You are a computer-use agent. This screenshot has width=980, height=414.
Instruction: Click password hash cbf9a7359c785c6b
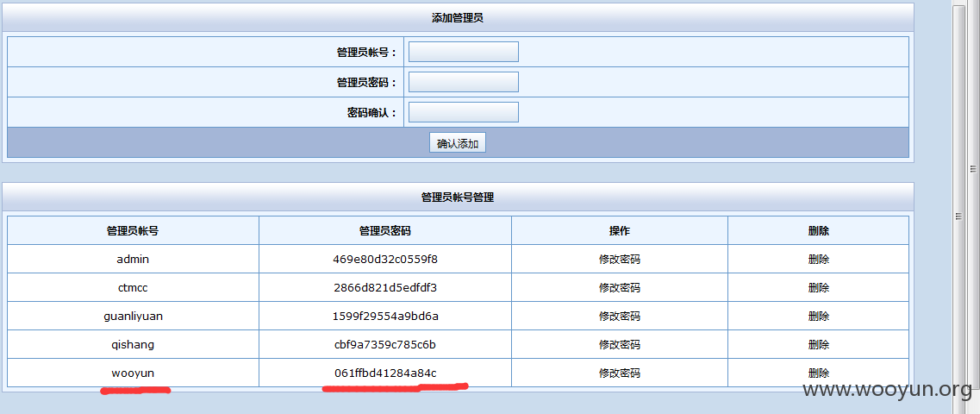[385, 345]
